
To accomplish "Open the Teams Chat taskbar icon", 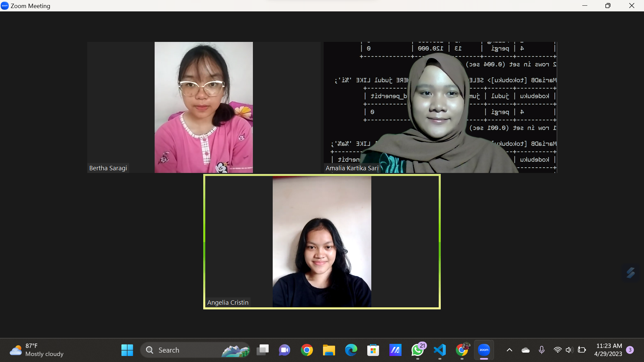I will (x=284, y=350).
